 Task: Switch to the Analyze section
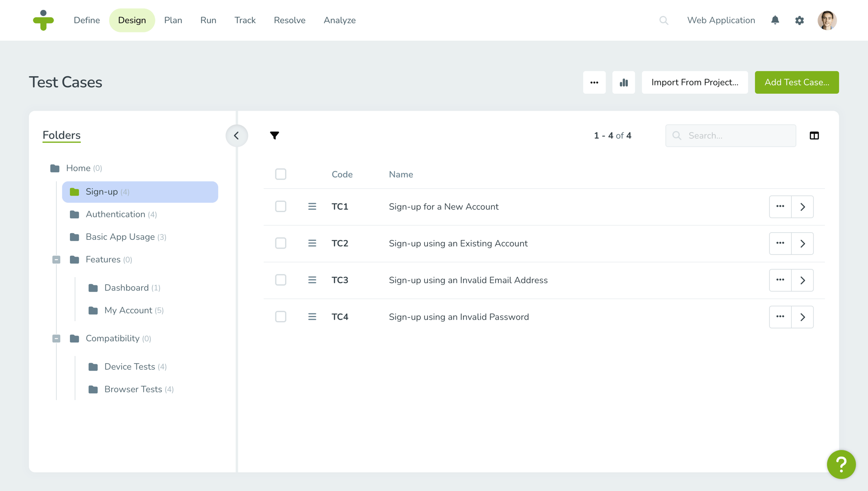339,20
